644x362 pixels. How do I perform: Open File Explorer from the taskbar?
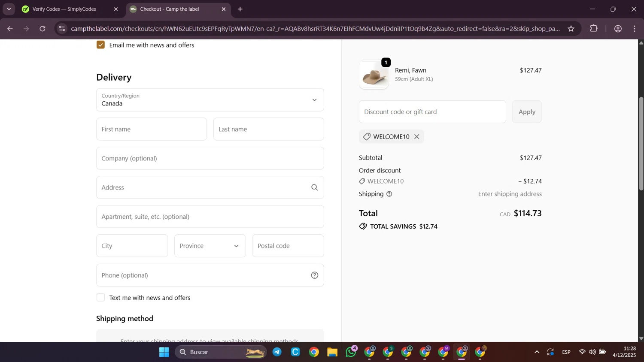pyautogui.click(x=332, y=352)
